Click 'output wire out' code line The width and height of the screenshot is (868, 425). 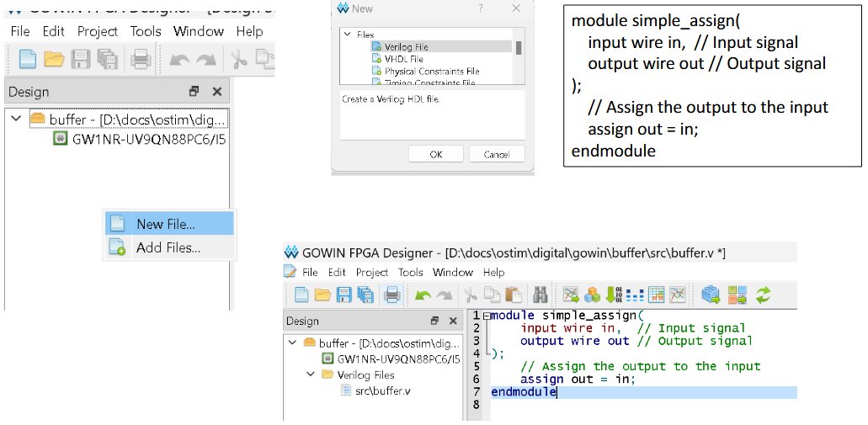pyautogui.click(x=575, y=341)
